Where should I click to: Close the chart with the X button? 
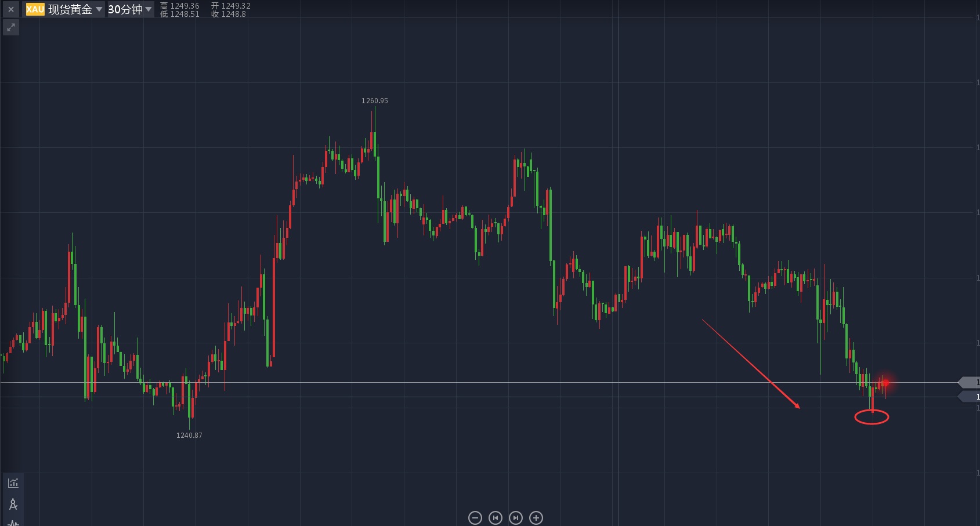pos(10,9)
